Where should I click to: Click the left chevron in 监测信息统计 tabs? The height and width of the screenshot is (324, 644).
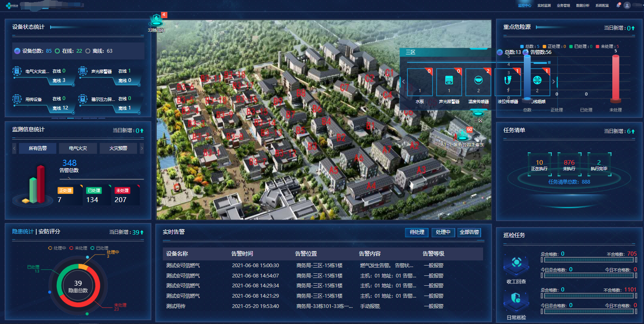tap(14, 148)
